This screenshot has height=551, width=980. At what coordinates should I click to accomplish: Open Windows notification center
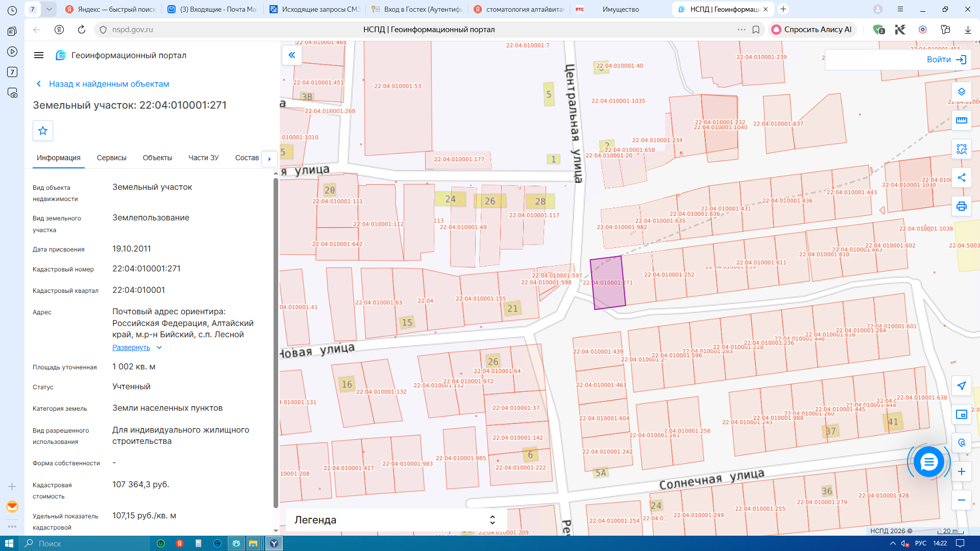click(x=960, y=543)
